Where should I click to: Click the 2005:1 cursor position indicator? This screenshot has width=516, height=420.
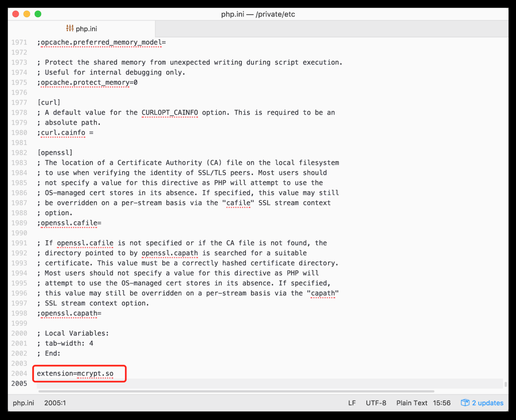[x=55, y=403]
